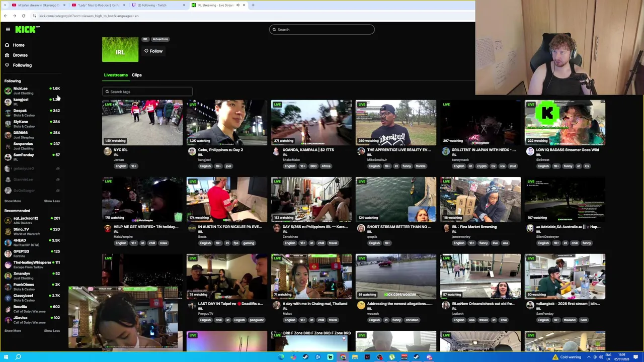Open UGANDA, KAMPALA stream thumbnail

click(x=311, y=123)
